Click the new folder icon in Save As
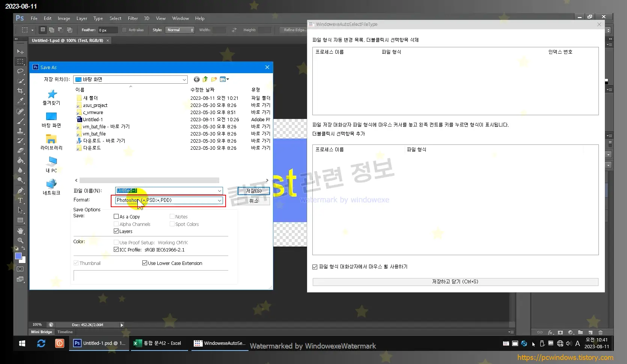The height and width of the screenshot is (364, 627). coord(214,79)
